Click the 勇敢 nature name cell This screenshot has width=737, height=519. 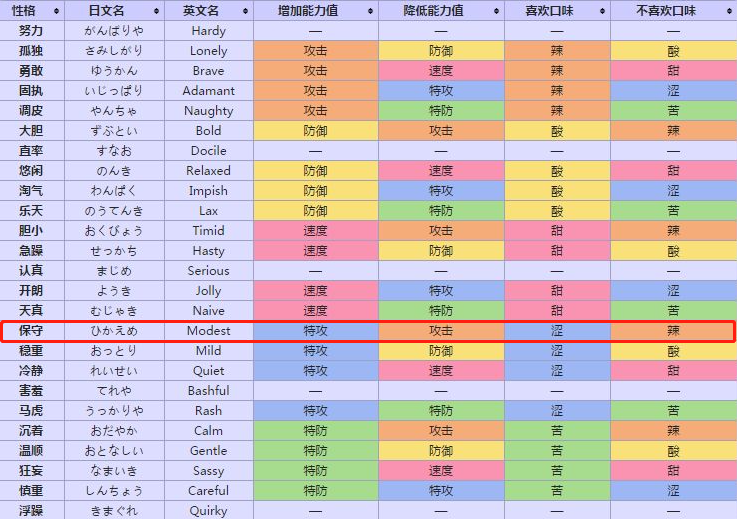click(32, 71)
